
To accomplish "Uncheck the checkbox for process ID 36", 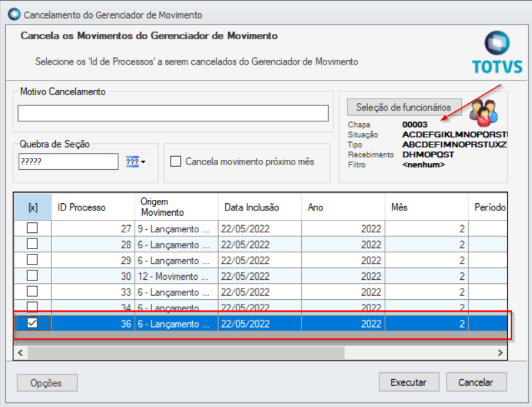I will pyautogui.click(x=32, y=323).
